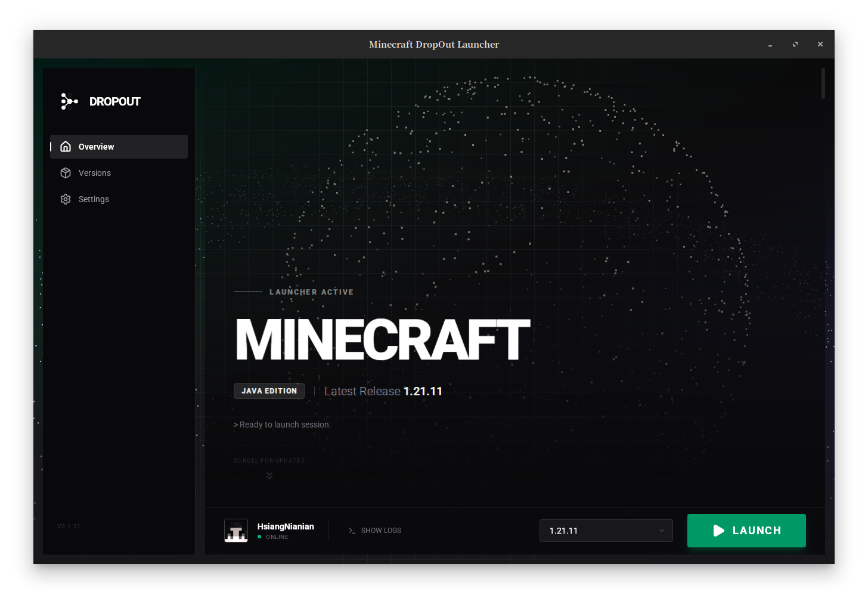Click the HsiangNianian account name
This screenshot has height=601, width=868.
[286, 526]
